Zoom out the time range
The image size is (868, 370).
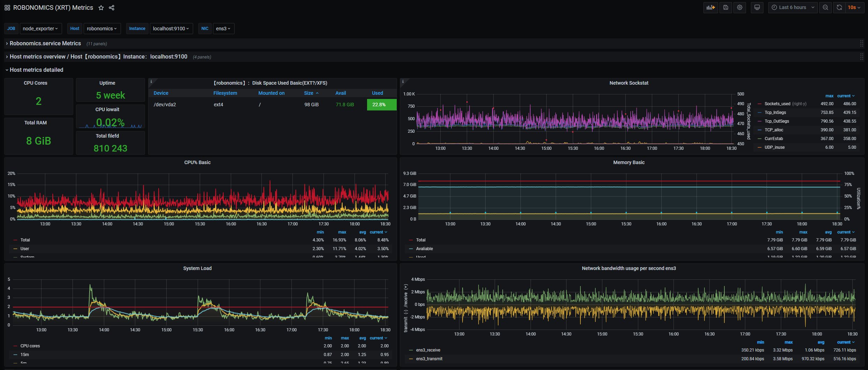[825, 8]
